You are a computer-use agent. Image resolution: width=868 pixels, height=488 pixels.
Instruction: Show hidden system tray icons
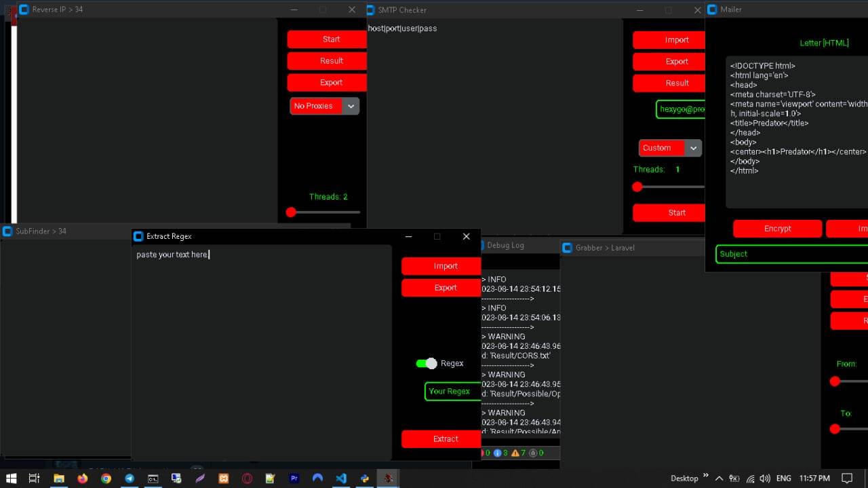pyautogui.click(x=719, y=478)
